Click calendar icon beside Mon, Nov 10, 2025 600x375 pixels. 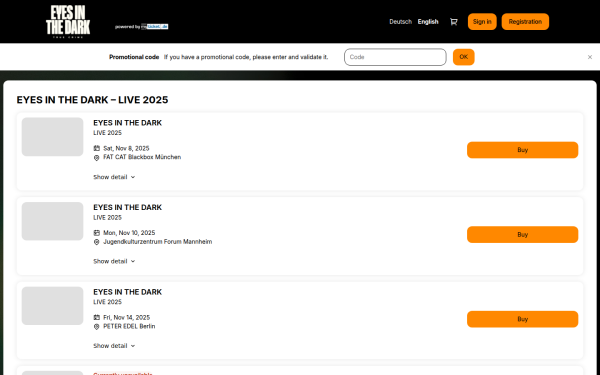(96, 233)
